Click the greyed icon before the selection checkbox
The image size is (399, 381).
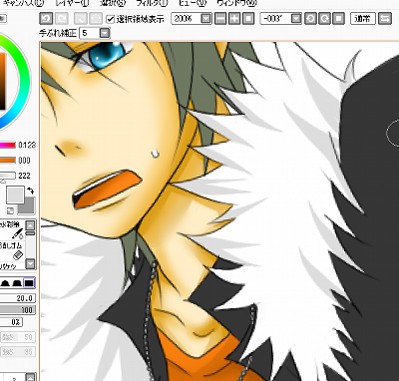coord(96,18)
